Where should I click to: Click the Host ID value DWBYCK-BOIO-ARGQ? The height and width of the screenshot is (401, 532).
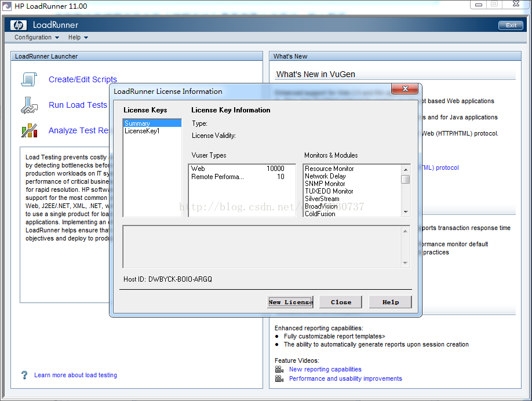[180, 279]
